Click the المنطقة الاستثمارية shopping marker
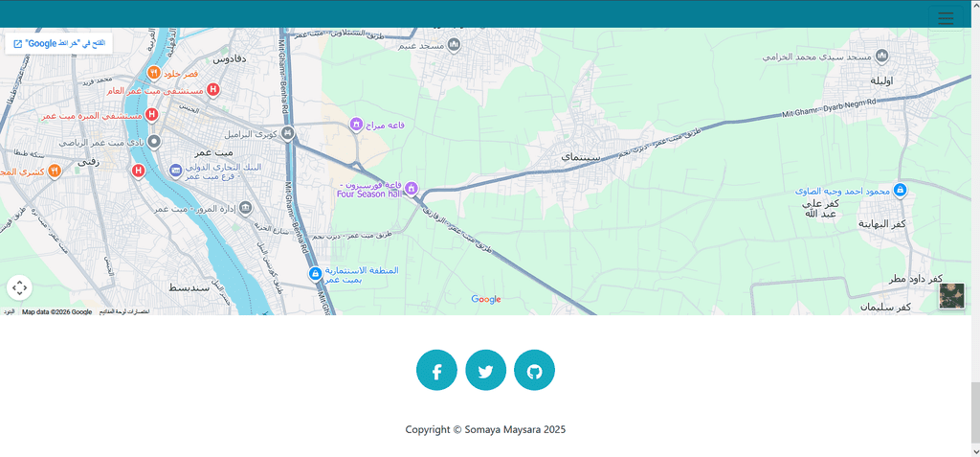The width and height of the screenshot is (980, 457). 316,274
